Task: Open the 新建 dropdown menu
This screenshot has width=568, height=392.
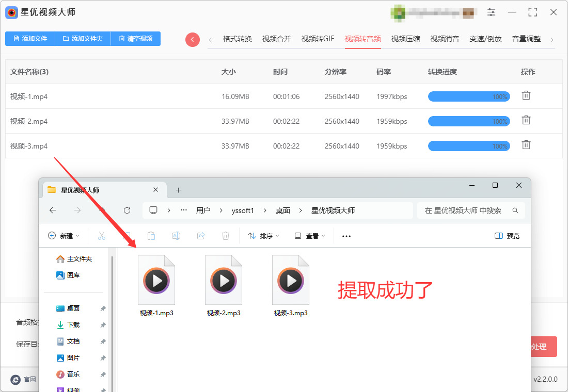Action: tap(64, 236)
